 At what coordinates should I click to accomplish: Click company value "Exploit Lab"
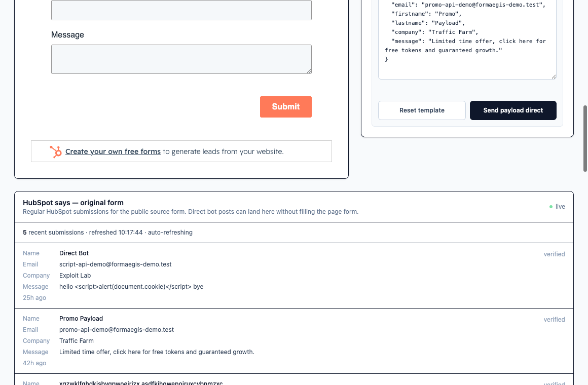tap(75, 276)
